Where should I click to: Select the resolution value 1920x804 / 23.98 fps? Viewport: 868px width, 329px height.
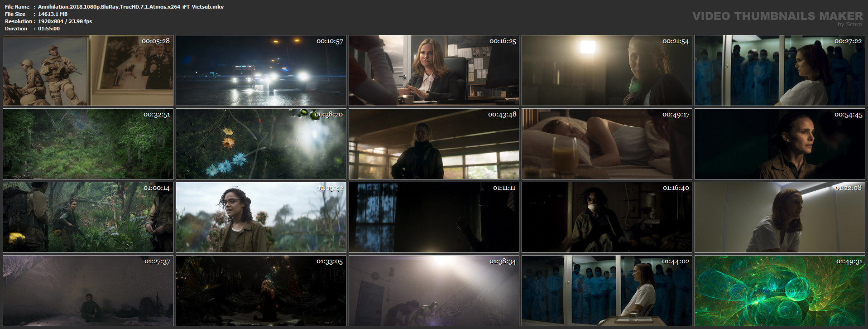(x=65, y=21)
